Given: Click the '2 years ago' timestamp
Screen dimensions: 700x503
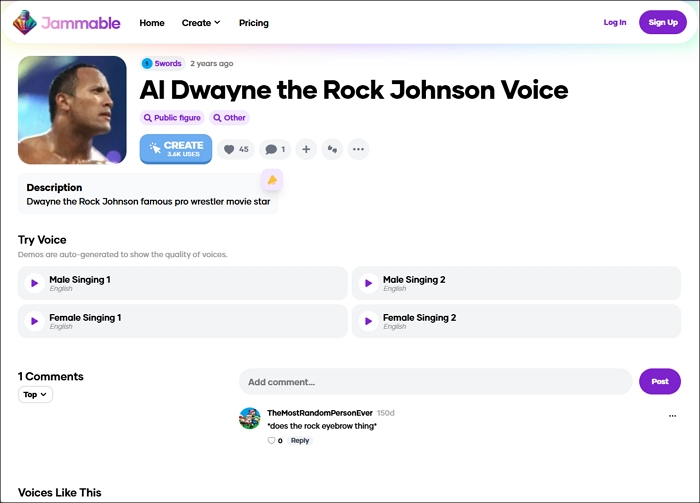Looking at the screenshot, I should tap(212, 63).
